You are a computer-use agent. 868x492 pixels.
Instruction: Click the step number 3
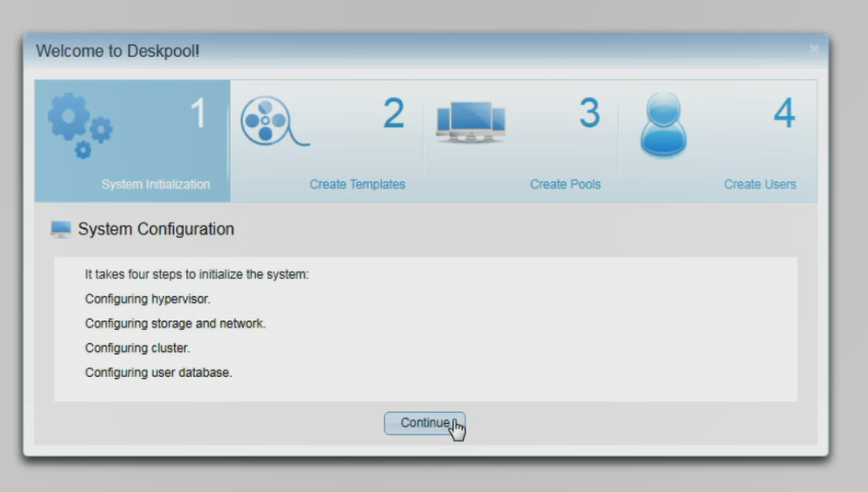click(x=589, y=113)
